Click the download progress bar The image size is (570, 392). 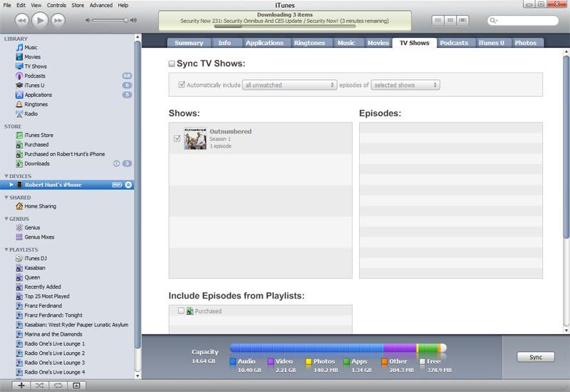point(284,26)
